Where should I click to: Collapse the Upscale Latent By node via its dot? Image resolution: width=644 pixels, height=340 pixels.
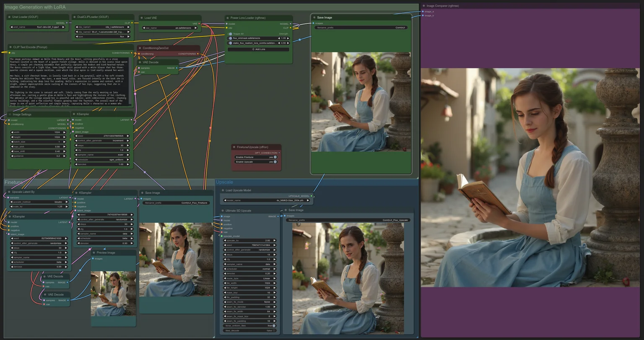click(x=9, y=192)
